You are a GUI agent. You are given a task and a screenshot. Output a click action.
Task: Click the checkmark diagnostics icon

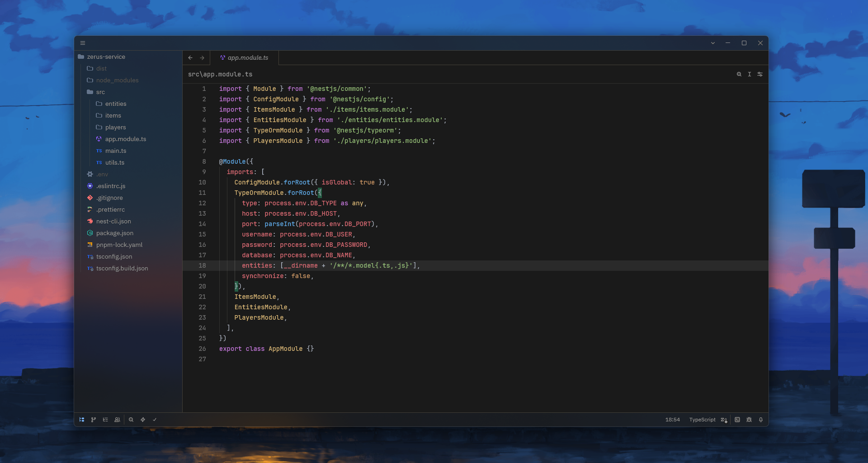tap(155, 420)
